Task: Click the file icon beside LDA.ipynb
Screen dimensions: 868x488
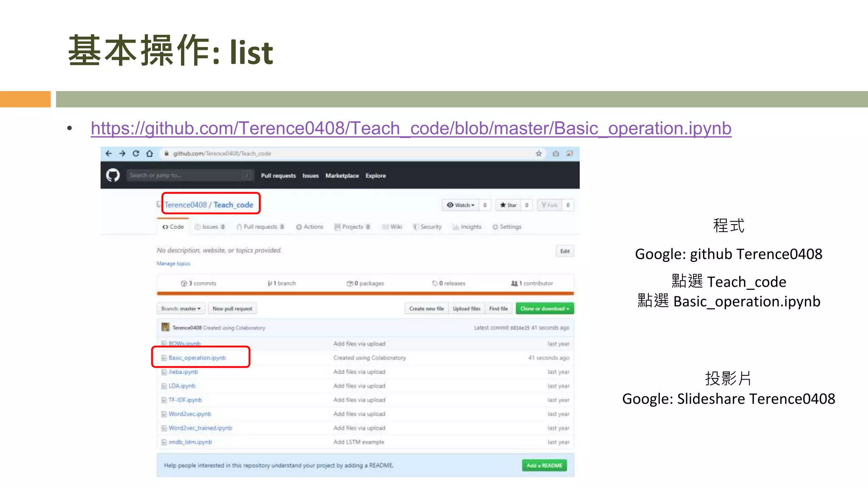Action: (164, 386)
